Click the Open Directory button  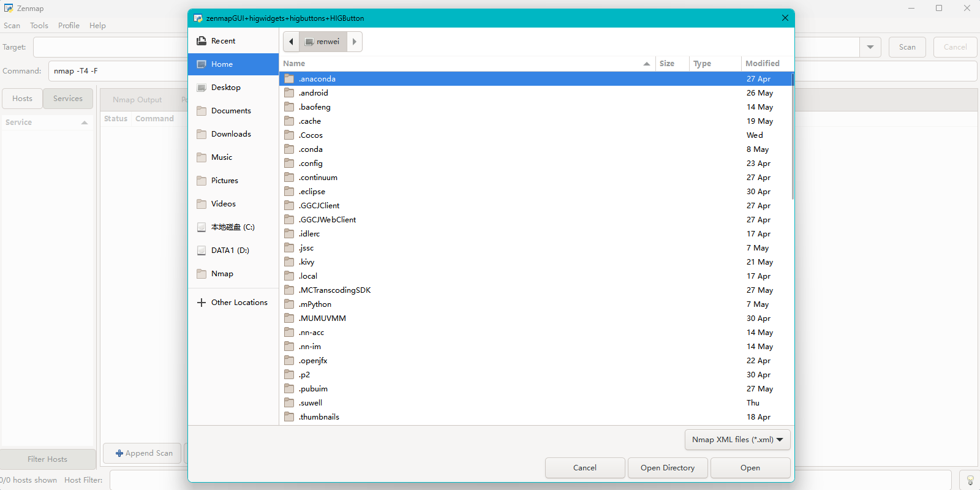tap(668, 468)
